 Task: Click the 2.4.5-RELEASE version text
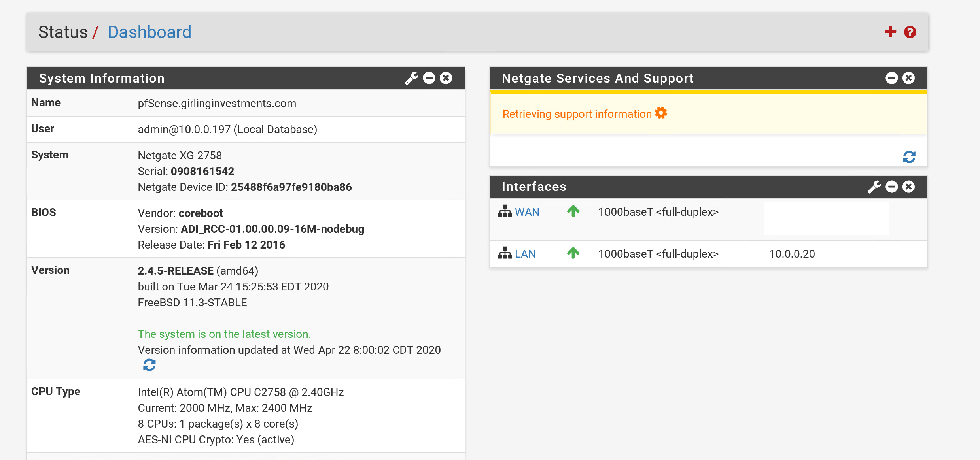pyautogui.click(x=176, y=271)
